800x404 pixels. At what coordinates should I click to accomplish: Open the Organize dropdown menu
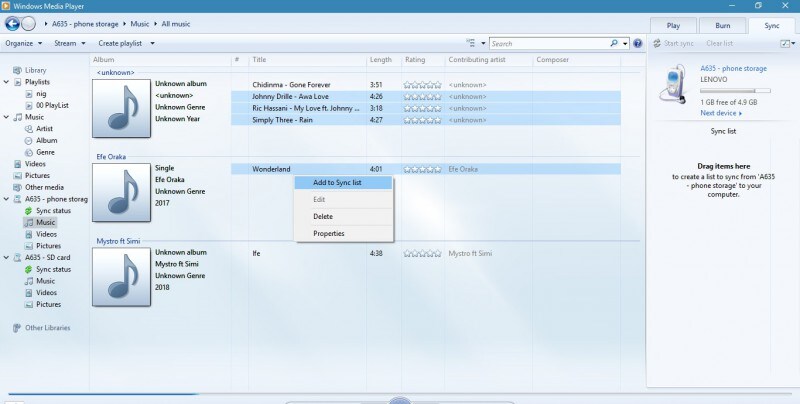(x=23, y=43)
